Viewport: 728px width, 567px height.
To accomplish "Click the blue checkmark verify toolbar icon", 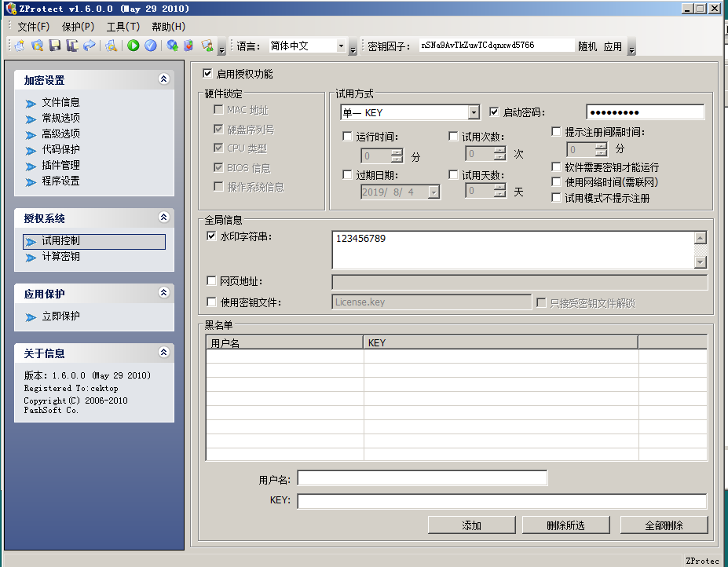I will click(x=152, y=46).
